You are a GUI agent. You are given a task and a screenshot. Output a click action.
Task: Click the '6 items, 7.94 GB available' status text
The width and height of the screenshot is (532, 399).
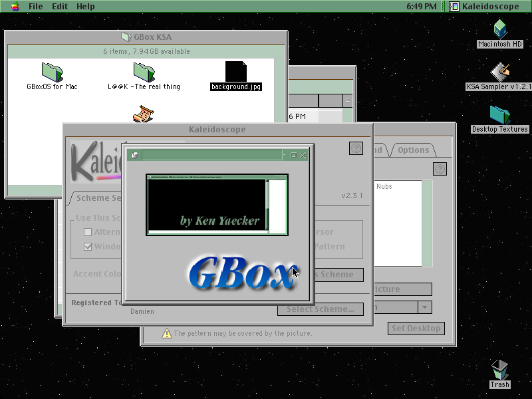click(146, 51)
